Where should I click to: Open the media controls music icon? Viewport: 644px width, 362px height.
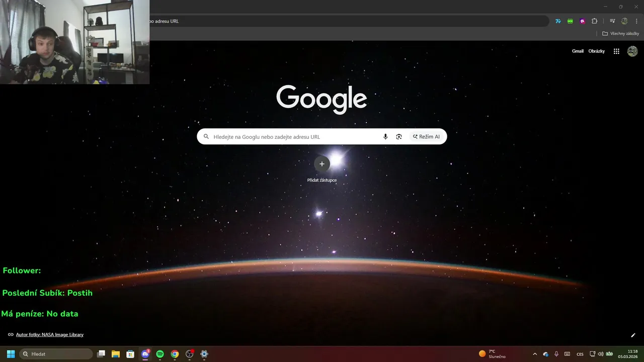[612, 21]
